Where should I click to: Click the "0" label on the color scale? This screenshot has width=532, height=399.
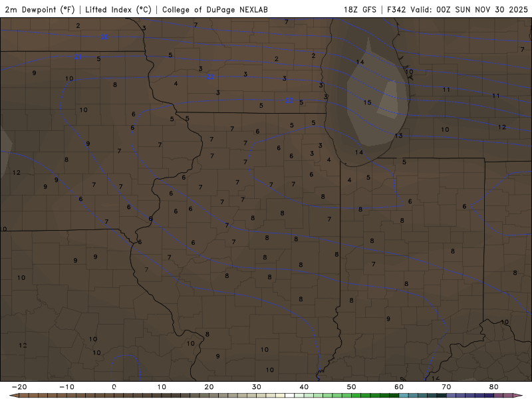coord(114,387)
